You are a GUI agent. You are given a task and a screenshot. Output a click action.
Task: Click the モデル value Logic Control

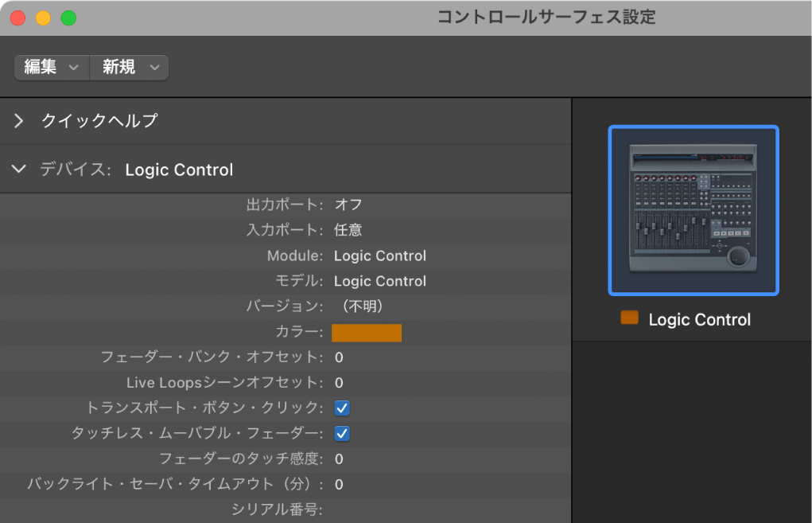pos(380,282)
